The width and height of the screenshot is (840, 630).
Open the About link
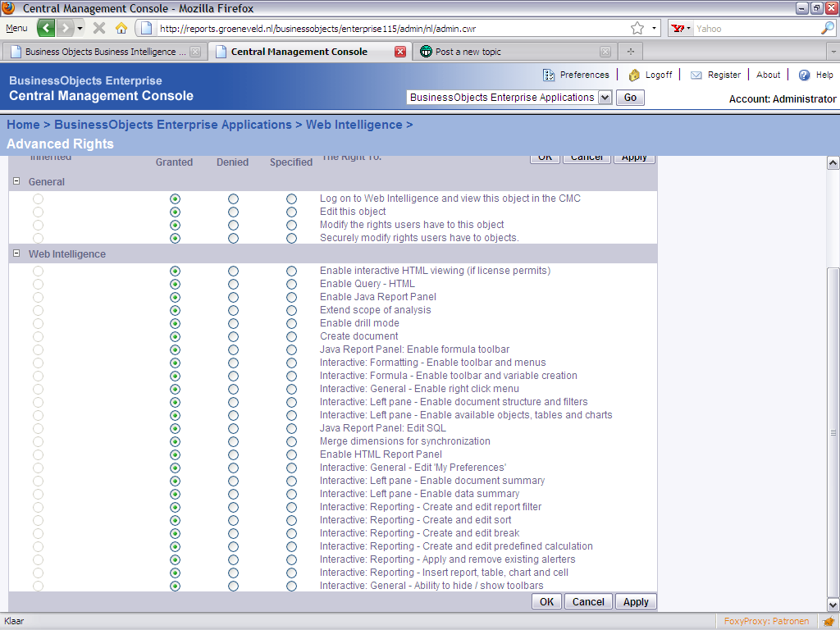click(x=768, y=75)
